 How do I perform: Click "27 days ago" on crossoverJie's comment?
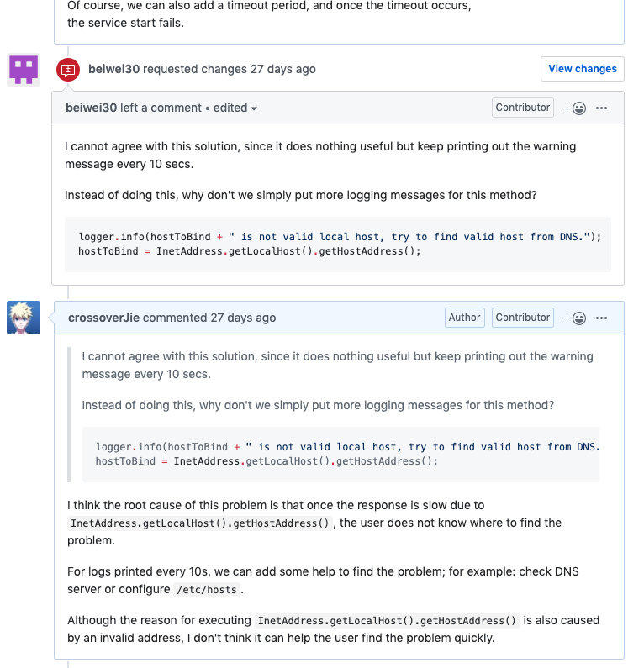[243, 318]
